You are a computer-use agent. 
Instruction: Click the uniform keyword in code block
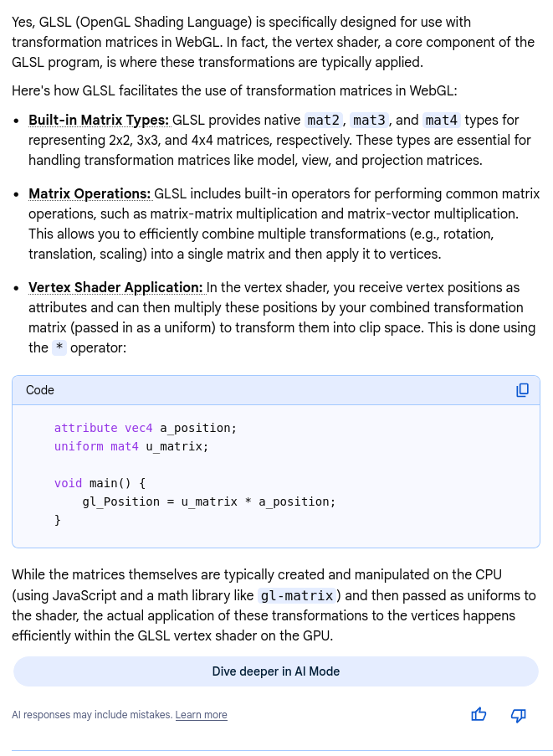[x=79, y=446]
